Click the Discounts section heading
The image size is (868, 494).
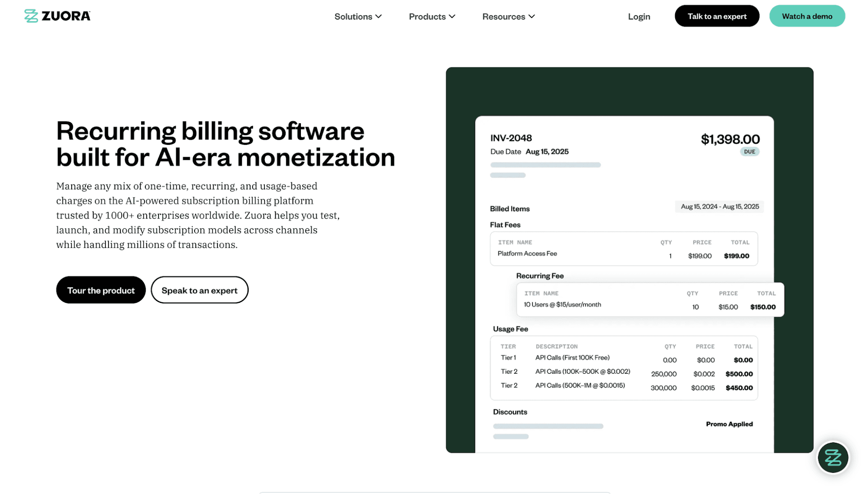coord(510,412)
